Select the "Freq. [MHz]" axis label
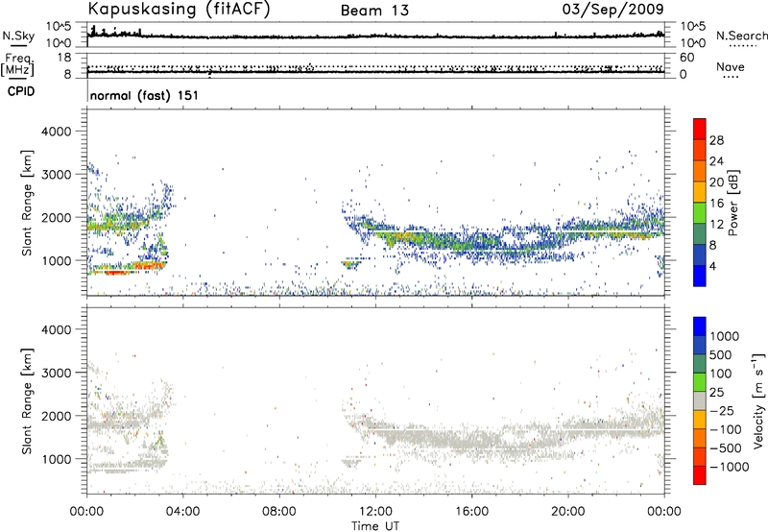 17,64
